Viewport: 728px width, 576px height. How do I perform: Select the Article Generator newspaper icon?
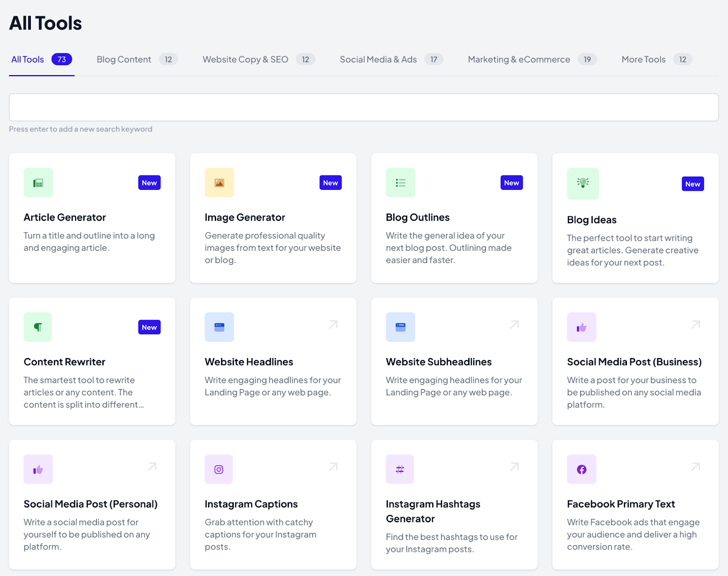[x=38, y=182]
